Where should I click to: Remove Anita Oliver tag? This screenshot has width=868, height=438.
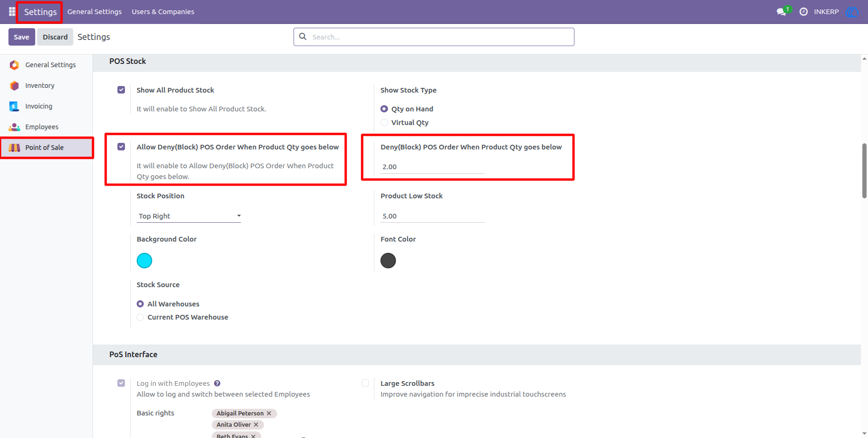coord(256,425)
